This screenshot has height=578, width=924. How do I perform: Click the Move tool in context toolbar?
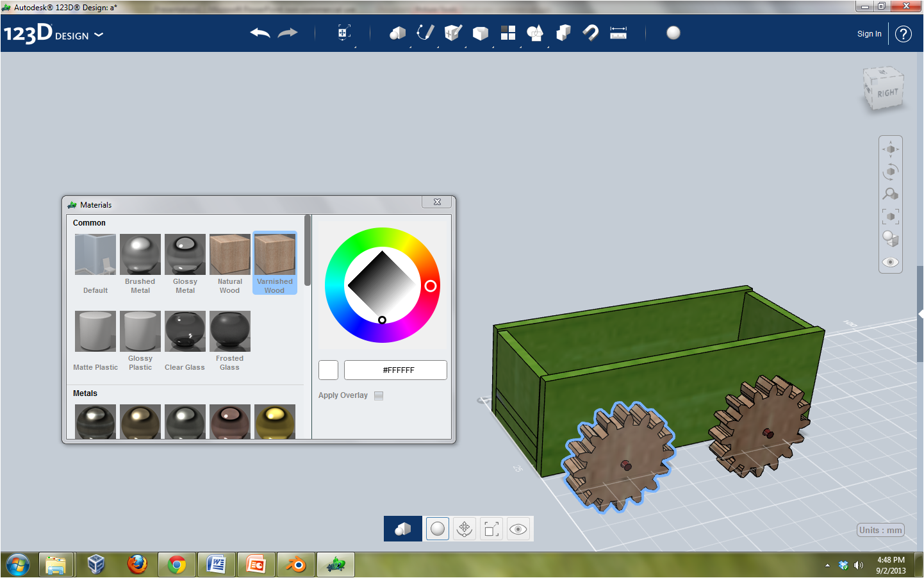tap(465, 529)
